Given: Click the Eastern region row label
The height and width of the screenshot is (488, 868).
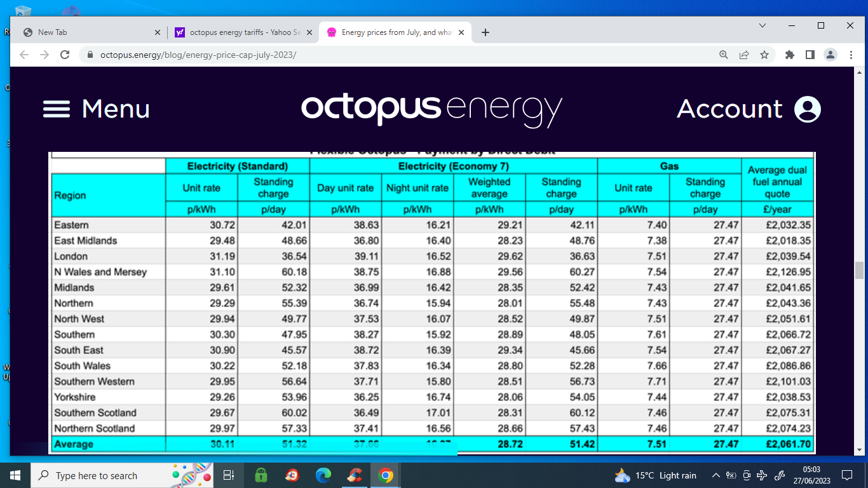Looking at the screenshot, I should 72,225.
